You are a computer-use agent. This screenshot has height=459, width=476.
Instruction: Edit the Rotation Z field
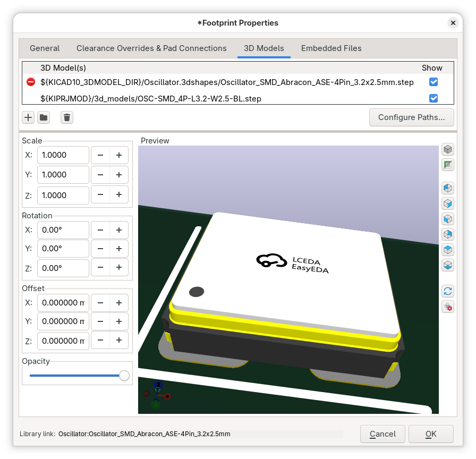tap(63, 268)
